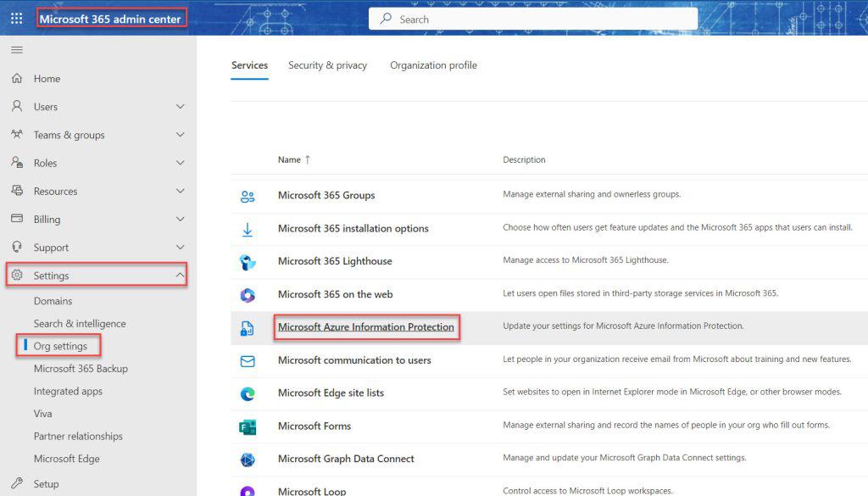Click the Description column header
This screenshot has height=496, width=868.
(x=524, y=159)
